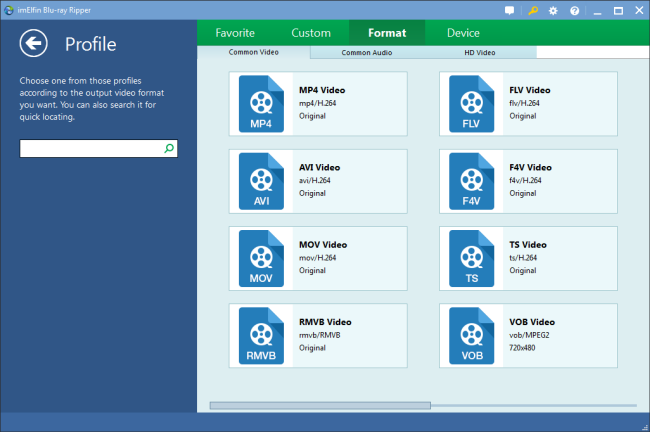Screen dimensions: 650x432
Task: Choose the MP4 Video profile title
Action: (x=322, y=90)
